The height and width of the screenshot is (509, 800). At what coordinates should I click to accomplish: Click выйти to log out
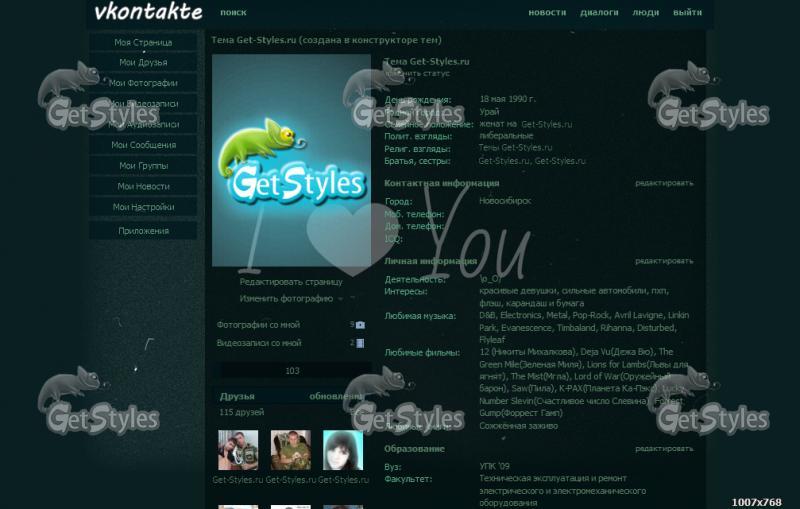coord(687,12)
